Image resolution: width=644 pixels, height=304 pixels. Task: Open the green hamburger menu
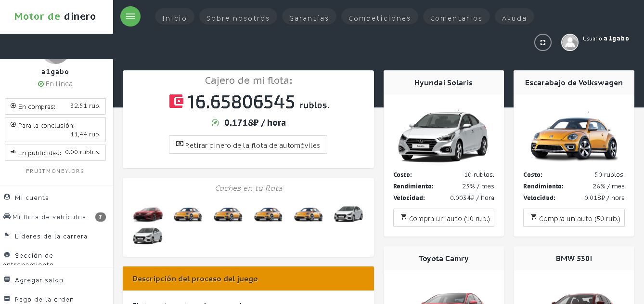(130, 16)
